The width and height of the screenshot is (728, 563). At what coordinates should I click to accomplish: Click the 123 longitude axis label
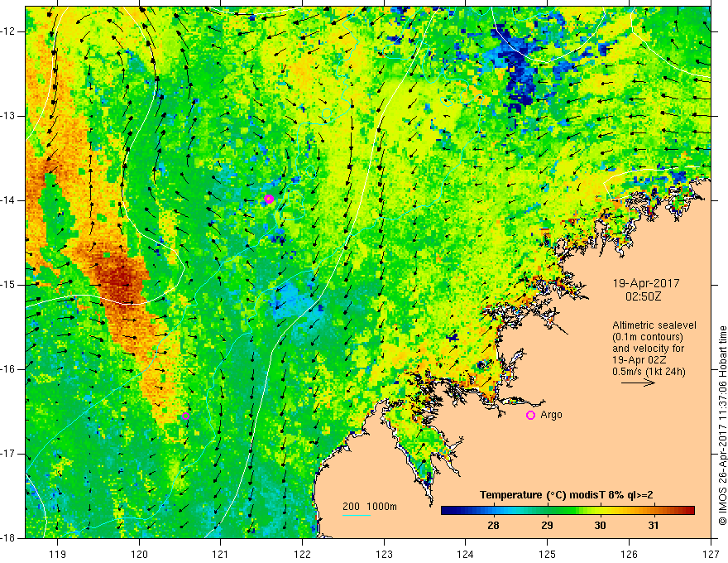pyautogui.click(x=384, y=554)
